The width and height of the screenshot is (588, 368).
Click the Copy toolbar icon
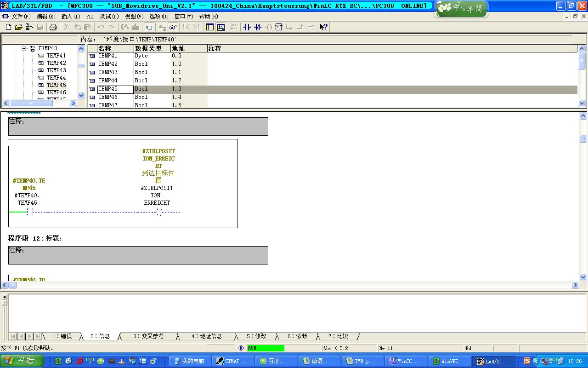[77, 27]
